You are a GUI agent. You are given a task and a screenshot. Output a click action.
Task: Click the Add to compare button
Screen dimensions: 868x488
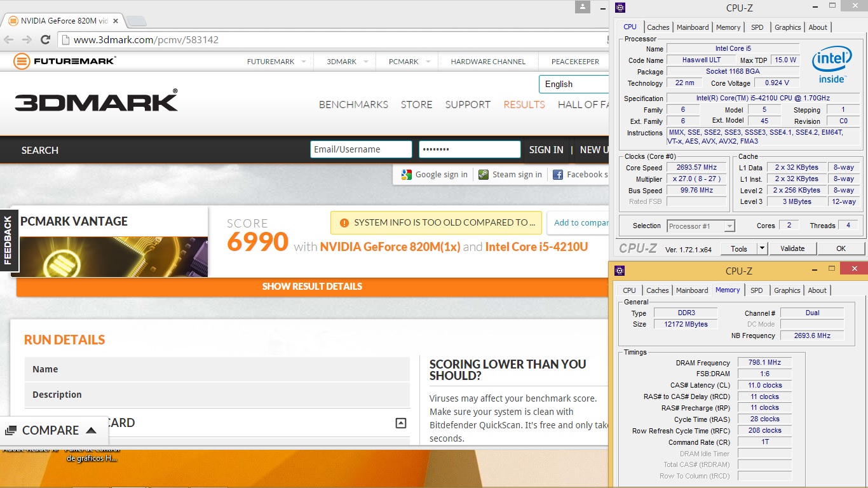580,223
